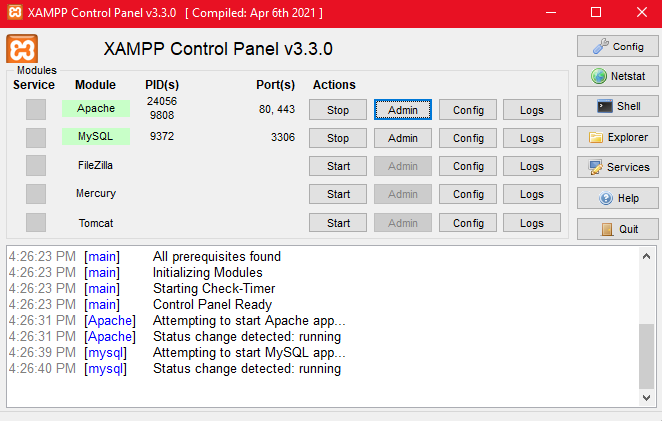662x421 pixels.
Task: Click the FileZilla module name
Action: (95, 165)
